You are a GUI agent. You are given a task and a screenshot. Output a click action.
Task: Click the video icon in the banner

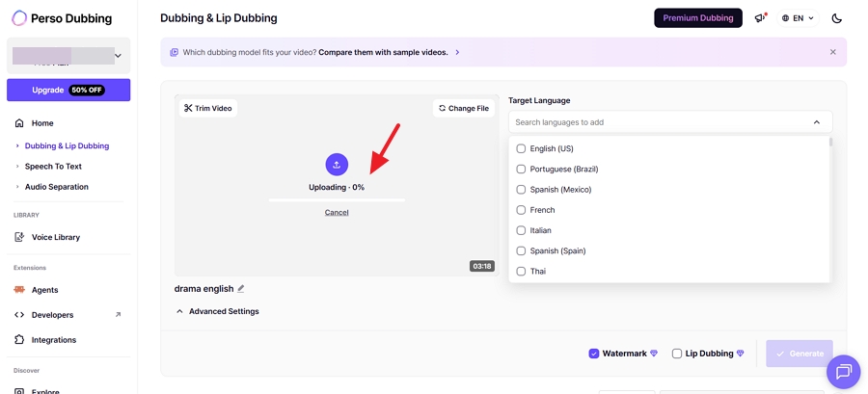pyautogui.click(x=174, y=52)
